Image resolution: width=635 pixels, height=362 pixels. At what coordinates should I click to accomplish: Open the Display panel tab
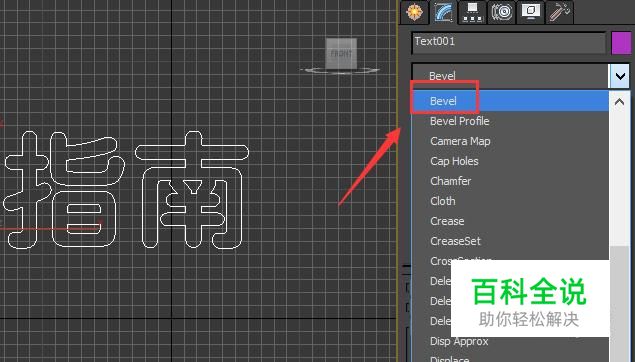click(x=531, y=12)
